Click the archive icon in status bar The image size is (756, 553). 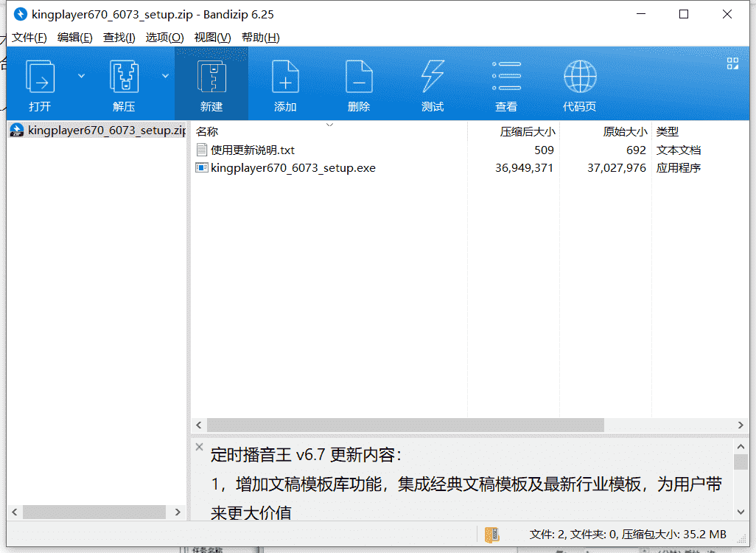[491, 534]
